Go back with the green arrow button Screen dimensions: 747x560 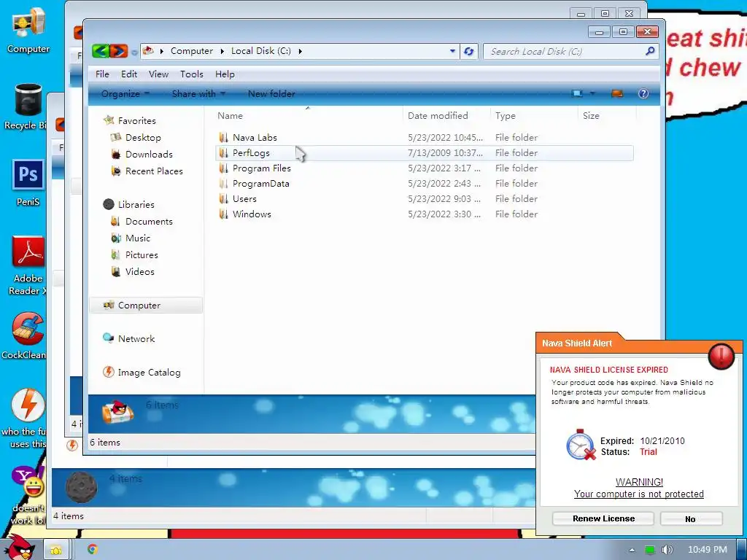[101, 51]
